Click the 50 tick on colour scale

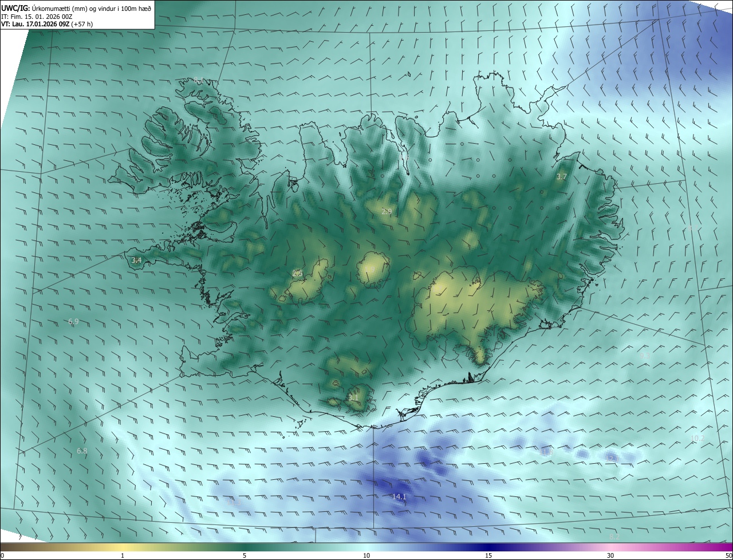(728, 555)
